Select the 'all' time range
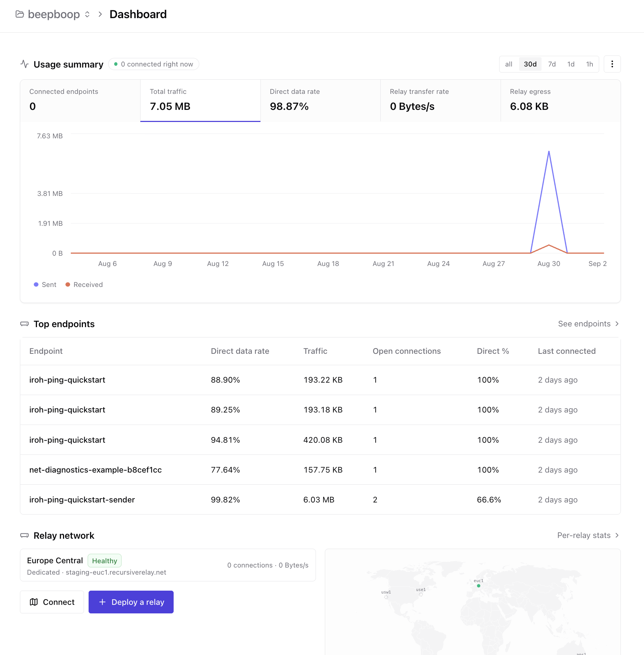This screenshot has width=644, height=655. click(x=509, y=64)
